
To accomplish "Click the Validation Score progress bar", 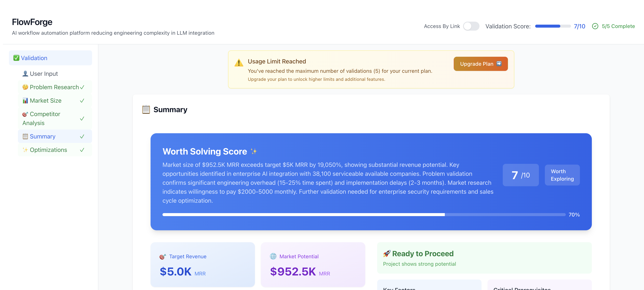I will pos(553,26).
